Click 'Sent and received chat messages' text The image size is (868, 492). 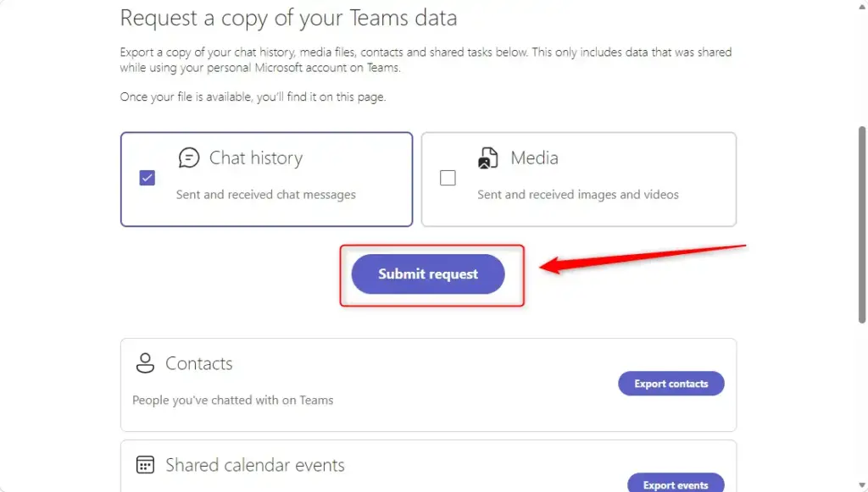(265, 195)
